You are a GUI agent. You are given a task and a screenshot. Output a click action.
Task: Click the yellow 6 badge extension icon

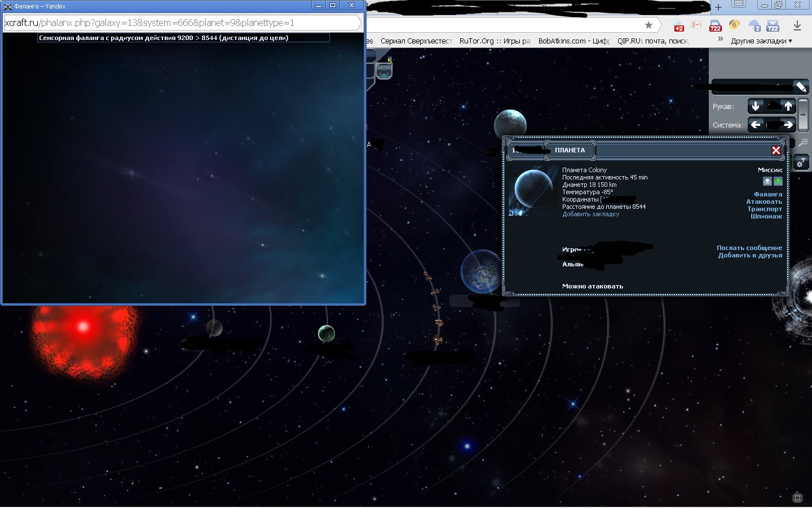pos(734,25)
